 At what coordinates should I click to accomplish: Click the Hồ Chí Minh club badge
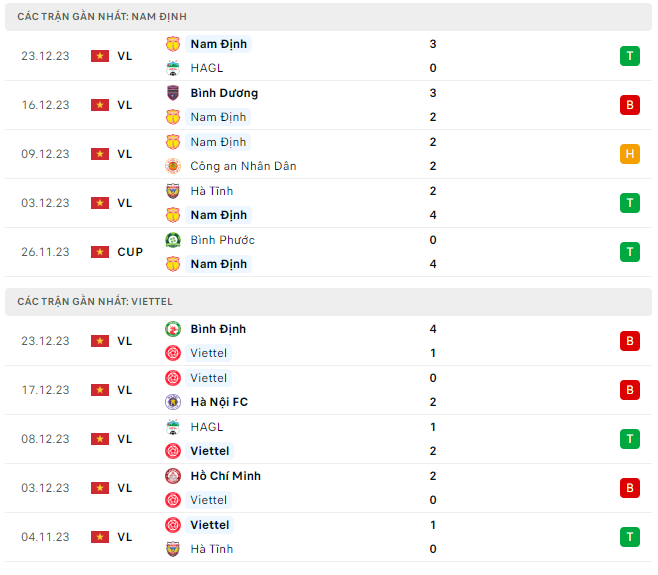pos(173,476)
